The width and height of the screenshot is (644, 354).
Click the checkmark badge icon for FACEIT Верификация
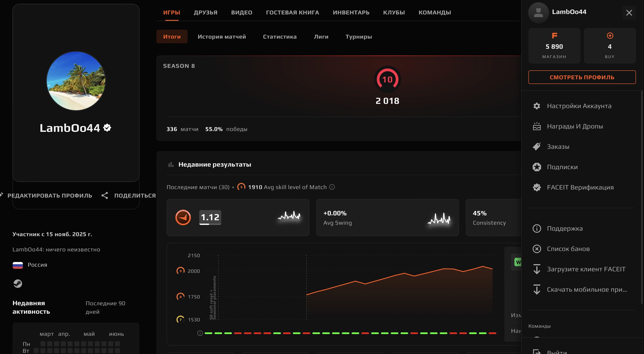[536, 187]
